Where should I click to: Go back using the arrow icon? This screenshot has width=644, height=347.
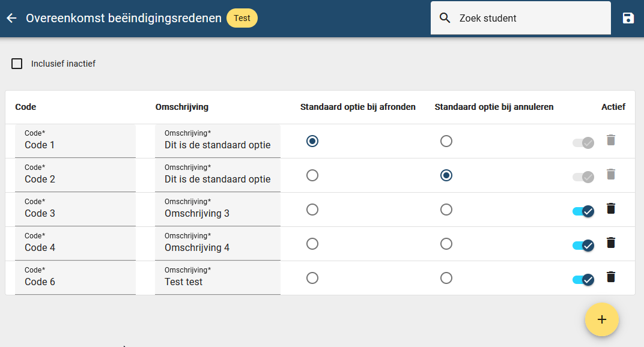(11, 18)
